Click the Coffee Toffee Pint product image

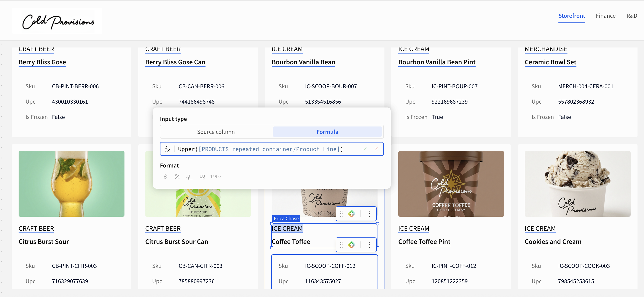(x=451, y=184)
